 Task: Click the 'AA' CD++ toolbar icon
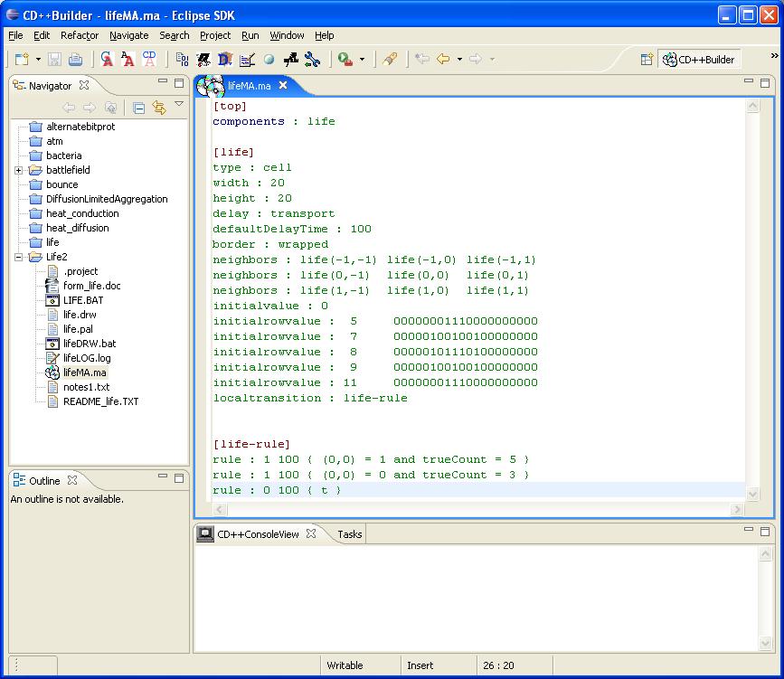(x=128, y=59)
